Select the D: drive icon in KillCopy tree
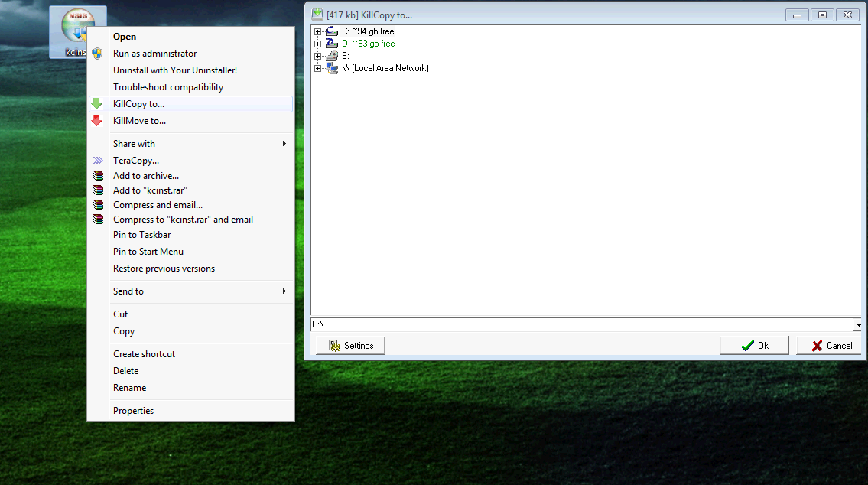 [332, 43]
